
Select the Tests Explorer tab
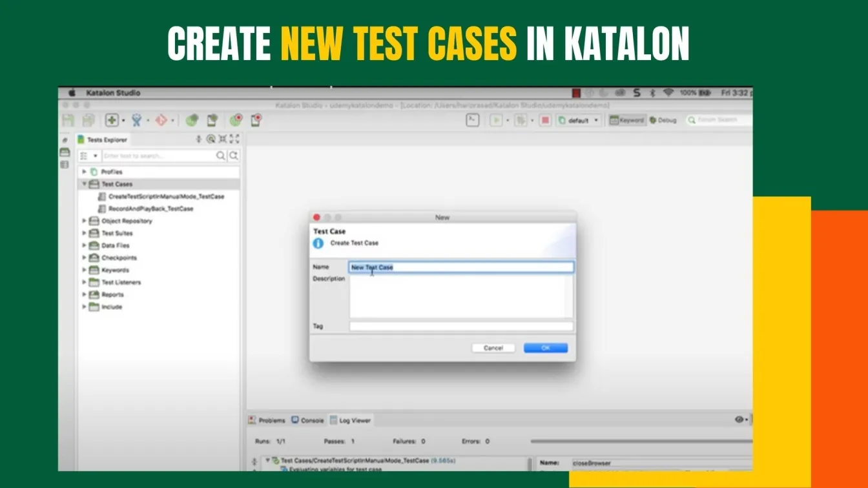tap(103, 139)
